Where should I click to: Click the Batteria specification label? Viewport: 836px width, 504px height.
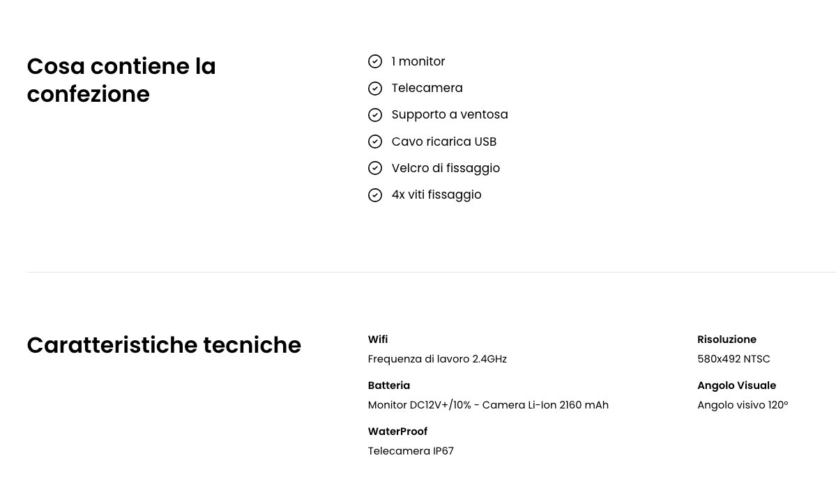click(389, 385)
